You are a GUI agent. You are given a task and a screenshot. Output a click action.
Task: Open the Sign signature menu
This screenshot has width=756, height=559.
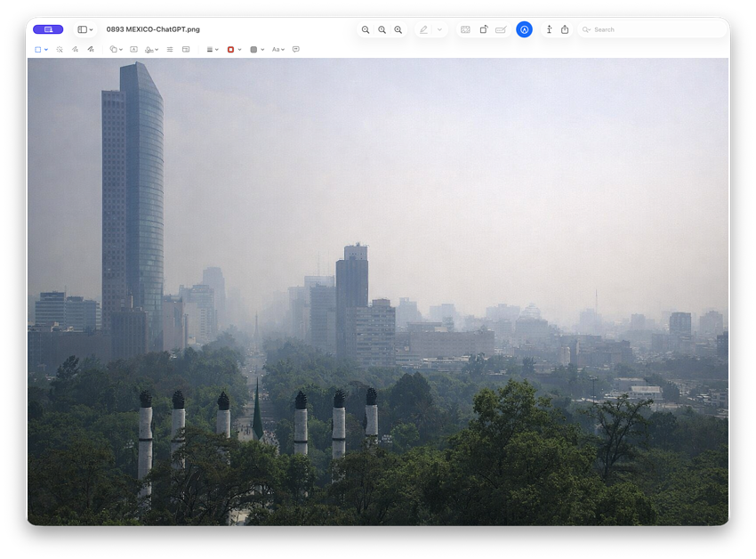(151, 49)
